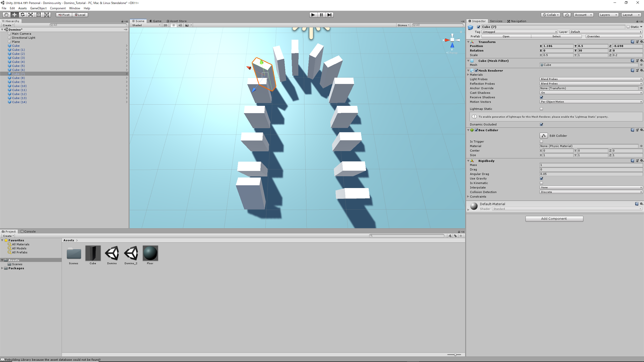Click the Step frame button
Viewport: 644px width, 362px height.
tap(329, 15)
